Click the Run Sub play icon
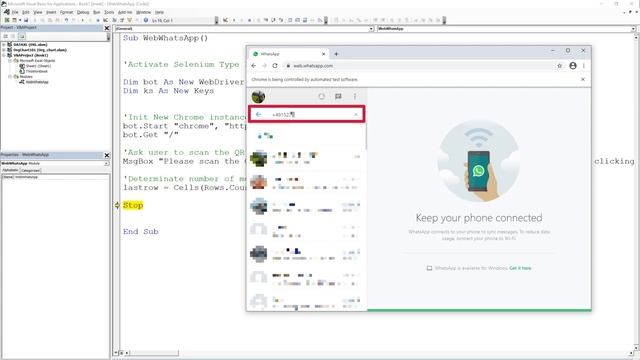The image size is (640, 360). click(x=83, y=20)
